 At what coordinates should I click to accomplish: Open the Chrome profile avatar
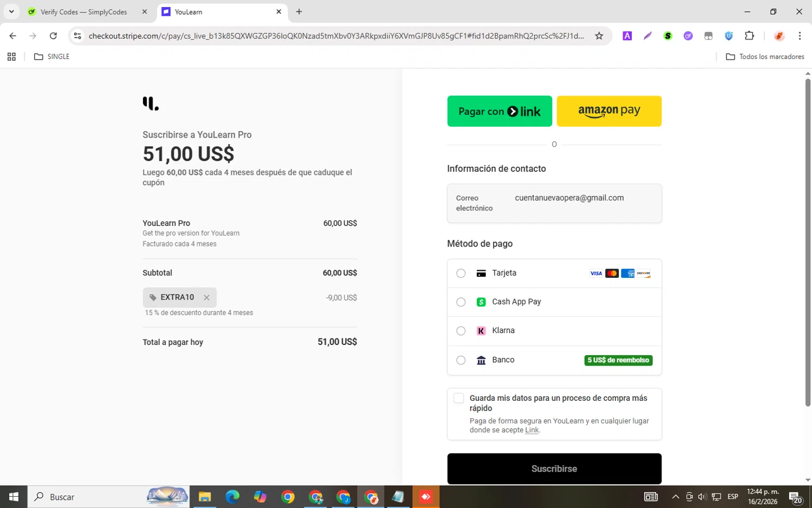[779, 36]
